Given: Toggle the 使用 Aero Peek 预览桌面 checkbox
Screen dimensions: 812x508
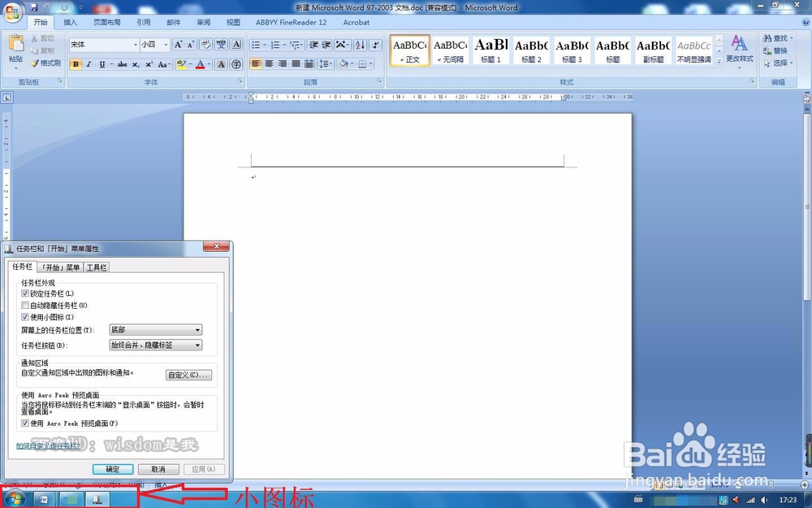Looking at the screenshot, I should pyautogui.click(x=25, y=423).
